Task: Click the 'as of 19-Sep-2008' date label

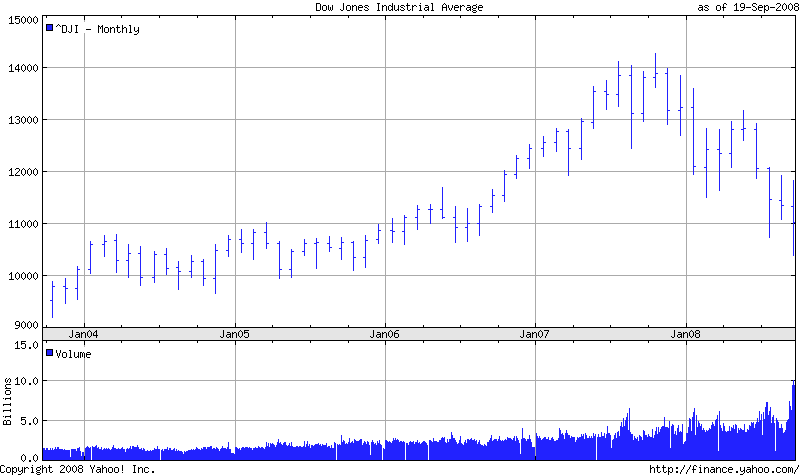Action: click(x=747, y=7)
